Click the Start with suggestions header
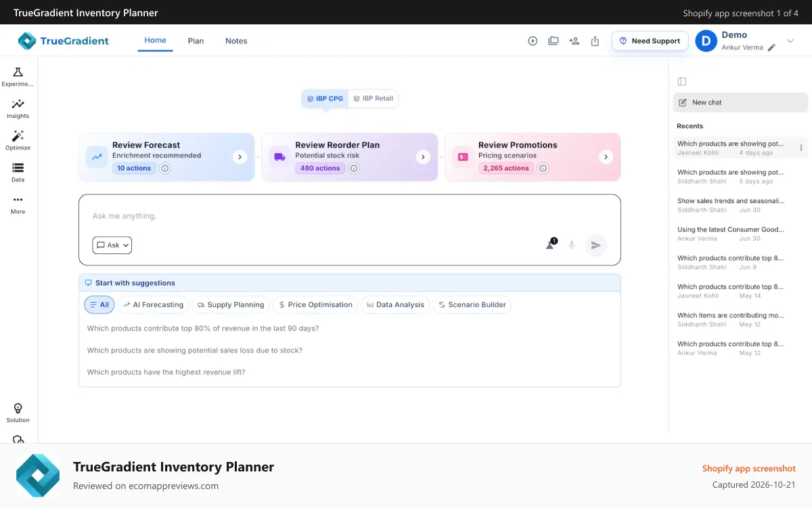This screenshot has width=812, height=508. (349, 282)
